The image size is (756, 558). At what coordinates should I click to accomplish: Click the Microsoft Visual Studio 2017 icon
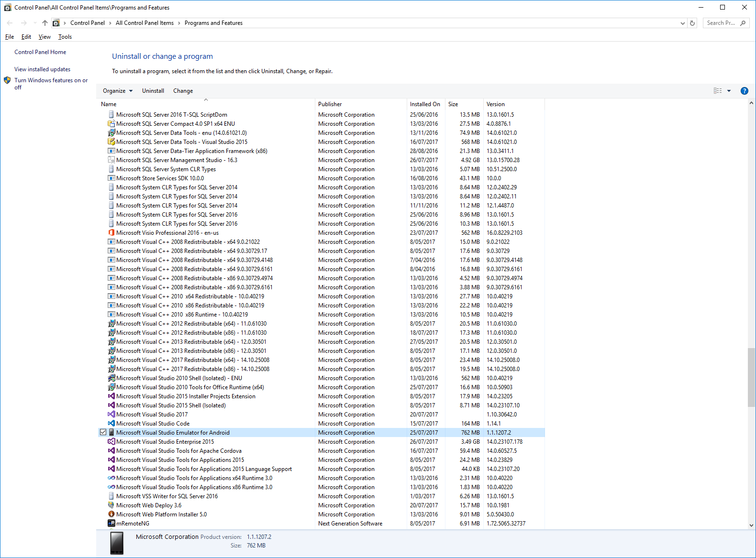(x=111, y=415)
